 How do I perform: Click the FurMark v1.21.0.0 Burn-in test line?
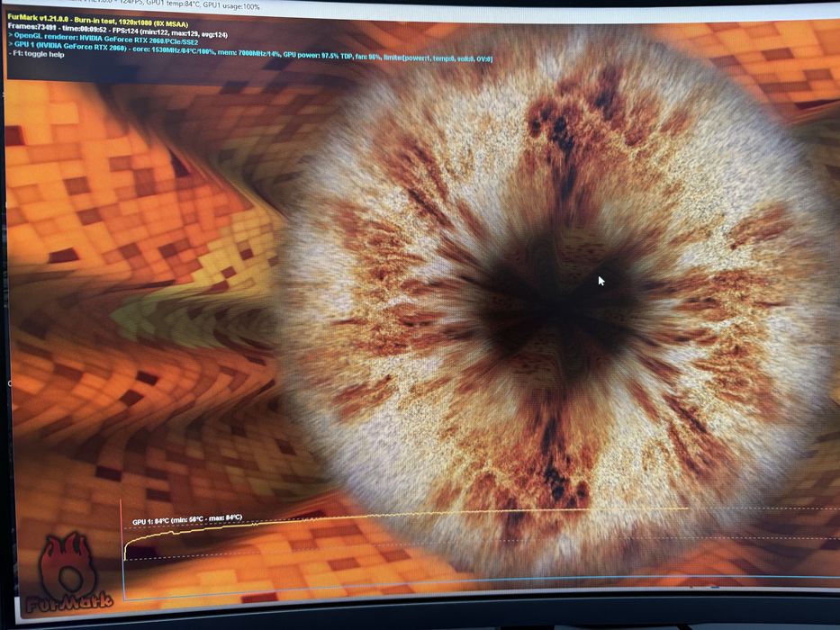98,21
